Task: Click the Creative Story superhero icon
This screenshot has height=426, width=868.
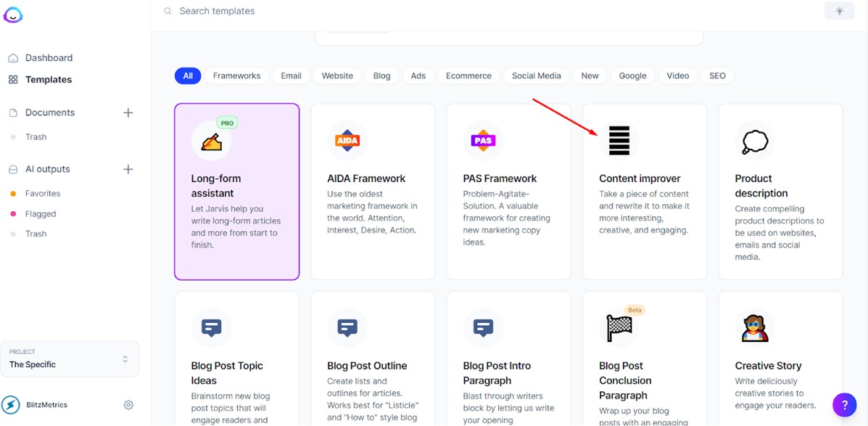Action: (x=755, y=328)
